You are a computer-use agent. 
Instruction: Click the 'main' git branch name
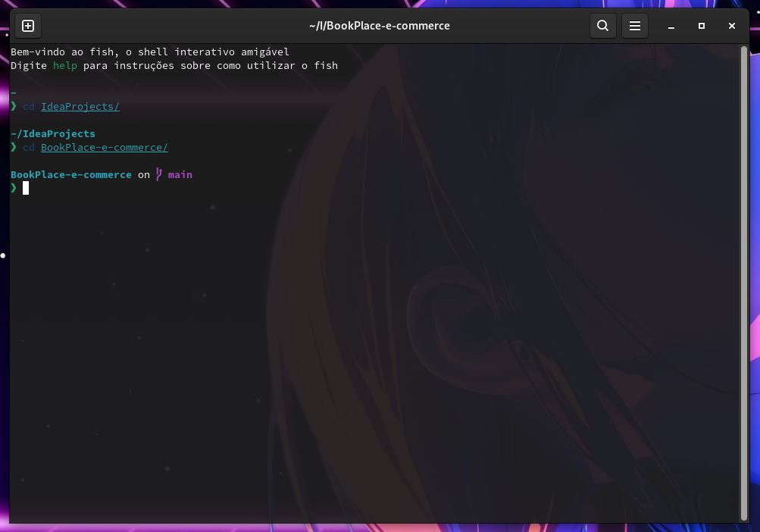click(x=180, y=174)
